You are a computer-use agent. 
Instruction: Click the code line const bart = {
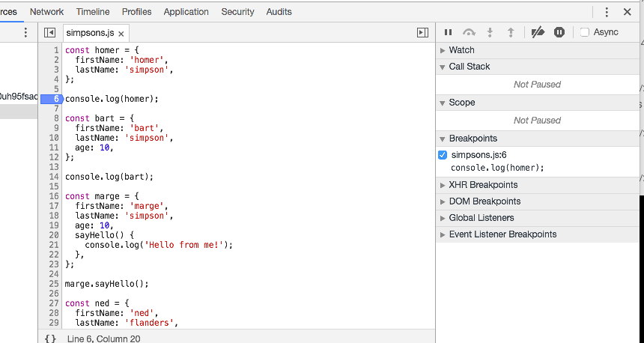click(100, 118)
